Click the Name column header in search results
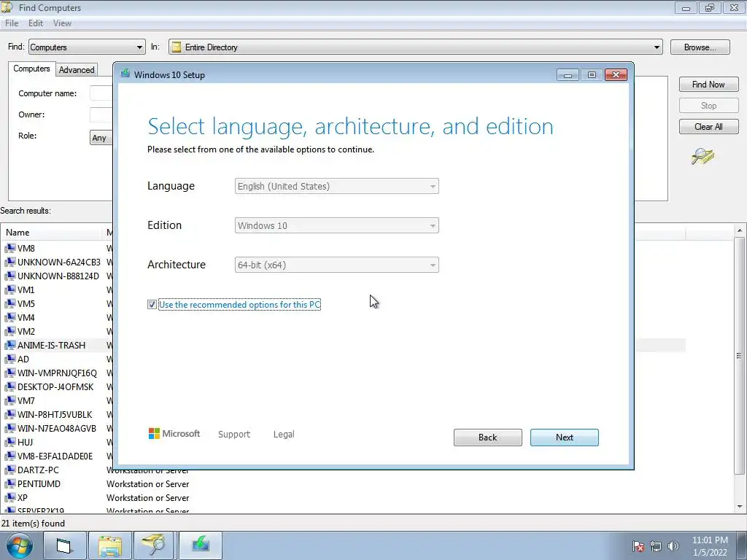 (x=52, y=233)
